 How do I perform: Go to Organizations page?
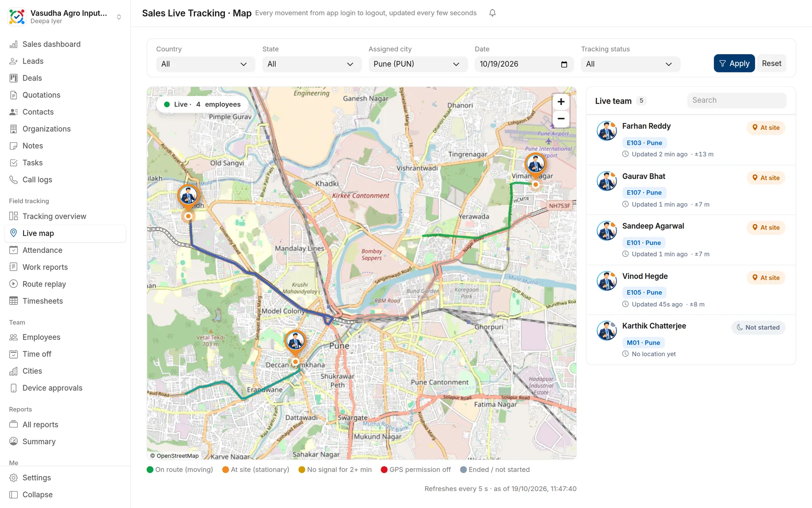65,129
